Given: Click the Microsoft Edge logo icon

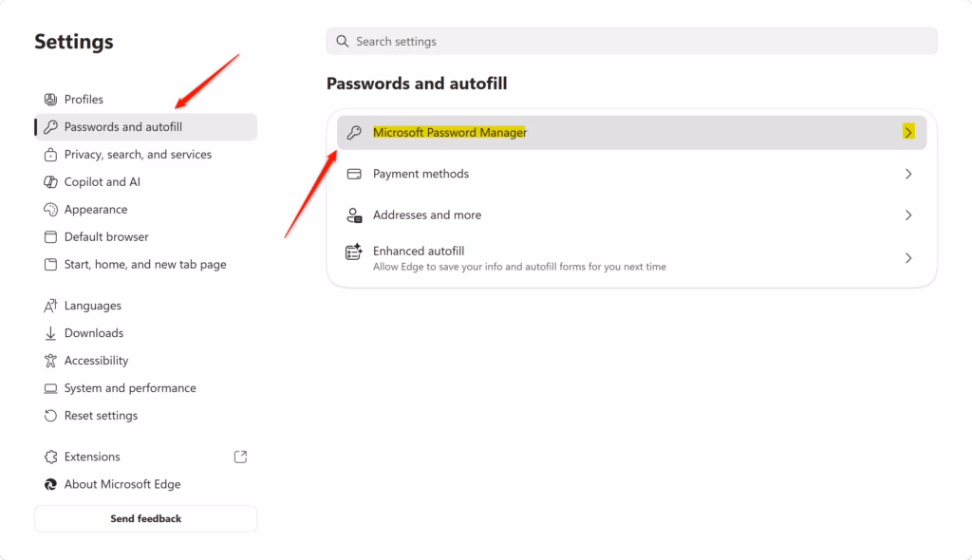Looking at the screenshot, I should tap(50, 484).
